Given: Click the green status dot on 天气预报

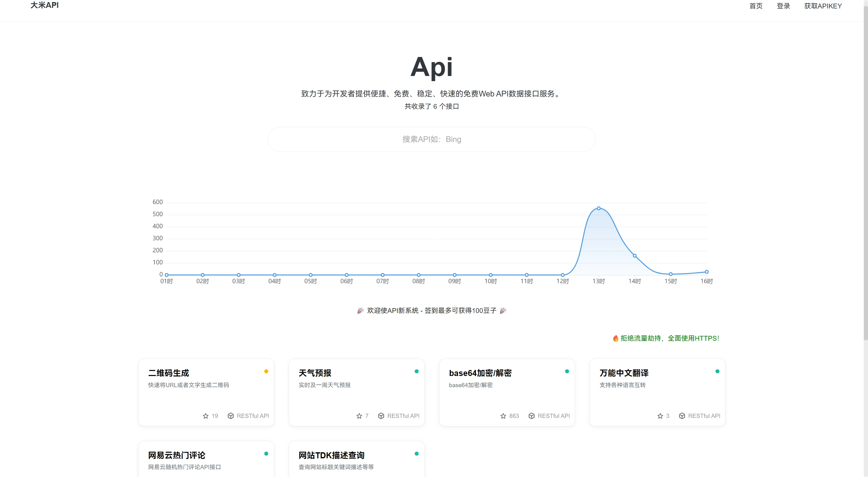Looking at the screenshot, I should [x=417, y=371].
